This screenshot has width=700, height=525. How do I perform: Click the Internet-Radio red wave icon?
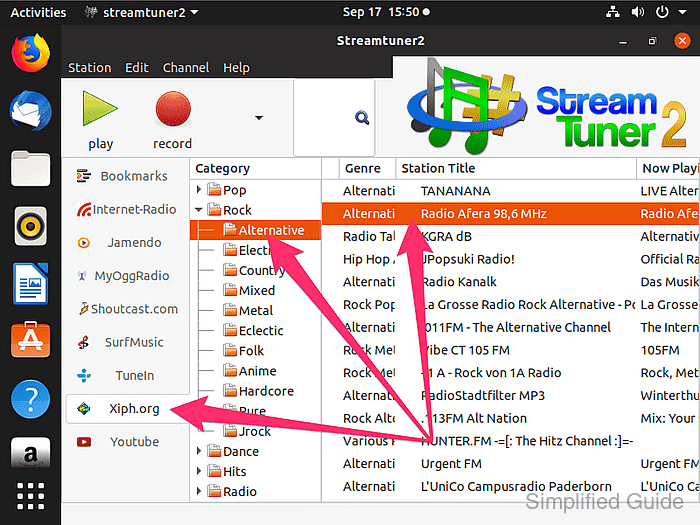pos(84,209)
